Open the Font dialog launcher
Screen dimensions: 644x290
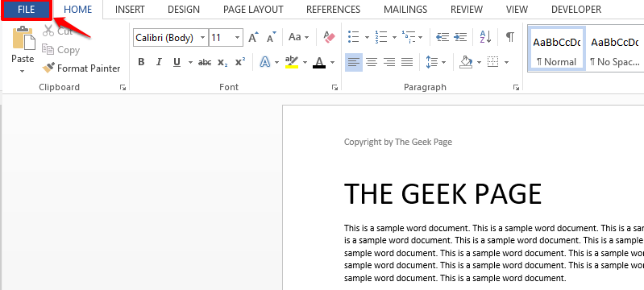click(334, 87)
